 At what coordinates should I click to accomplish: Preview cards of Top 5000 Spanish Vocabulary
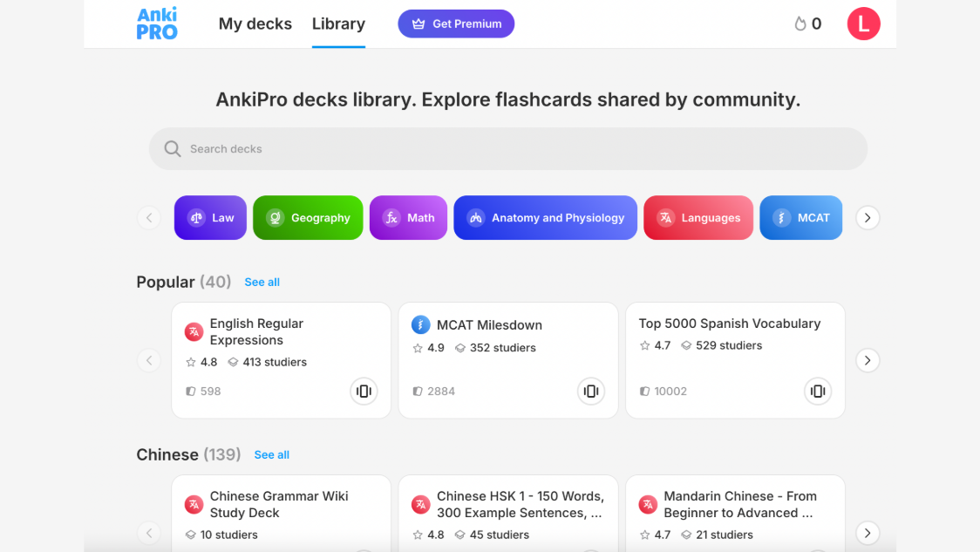pos(818,392)
